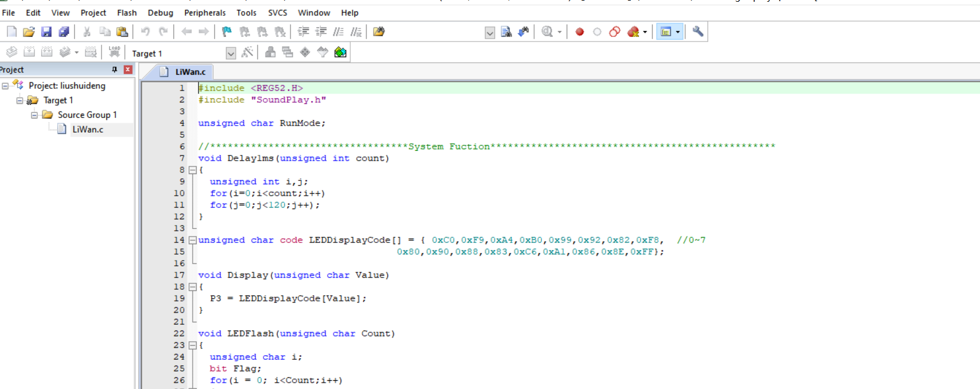Enable/disable breakpoint hollow circle icon
980x389 pixels.
pos(597,32)
